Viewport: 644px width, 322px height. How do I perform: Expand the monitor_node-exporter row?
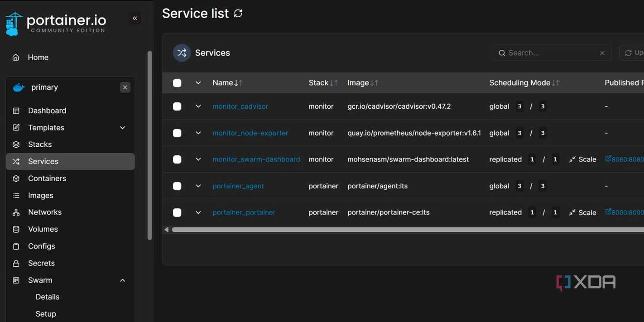pos(198,133)
